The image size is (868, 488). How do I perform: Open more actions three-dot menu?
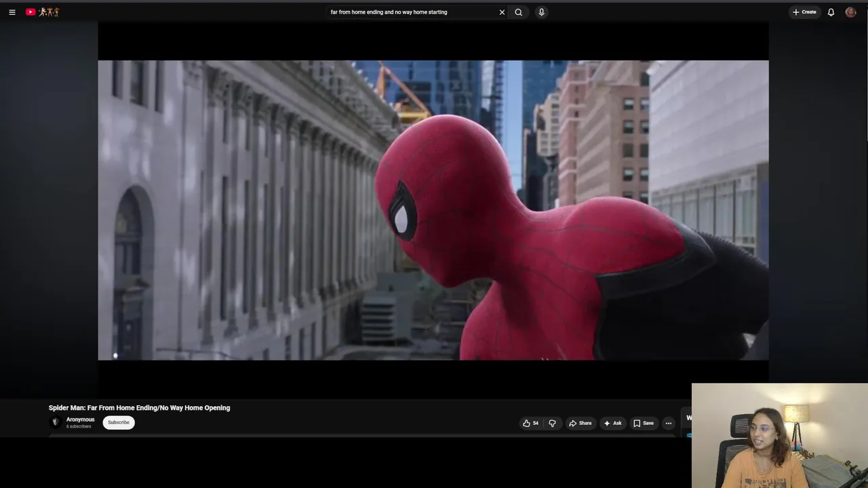[x=669, y=423]
